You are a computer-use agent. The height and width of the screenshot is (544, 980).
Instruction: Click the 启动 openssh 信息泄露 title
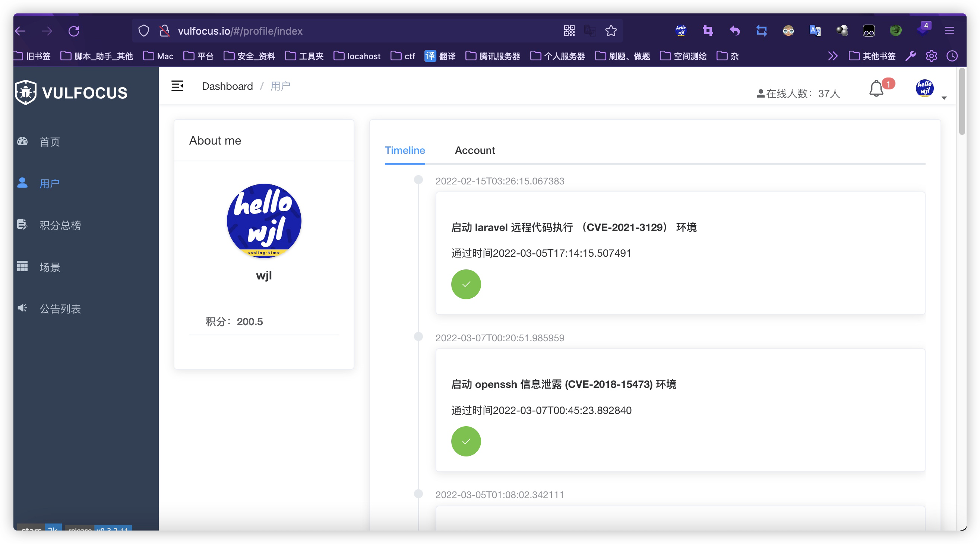pyautogui.click(x=563, y=384)
